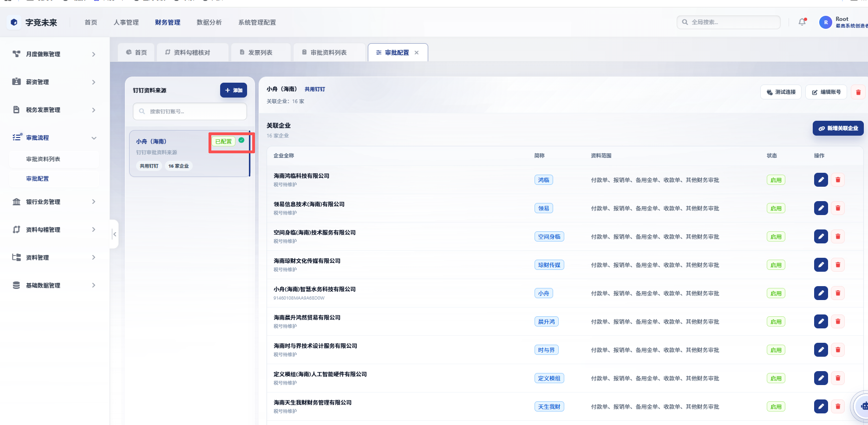Delete the 小舟(海南) DingTalk account
This screenshot has height=425, width=868.
click(x=858, y=92)
